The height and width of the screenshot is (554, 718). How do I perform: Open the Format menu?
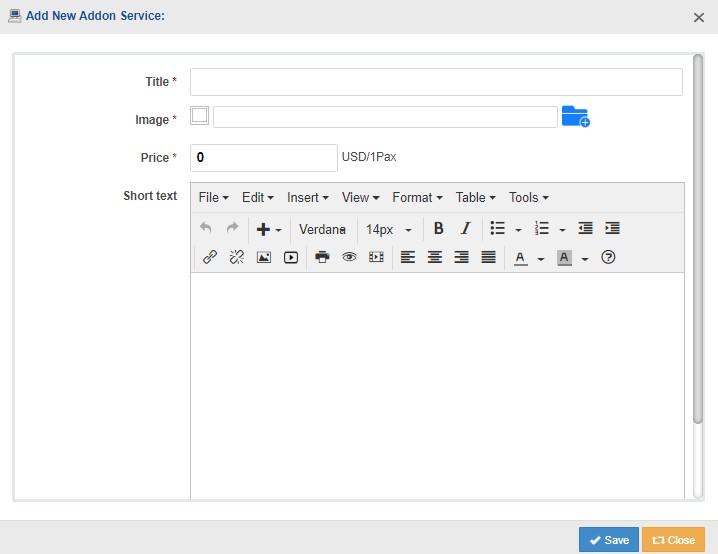coord(417,197)
